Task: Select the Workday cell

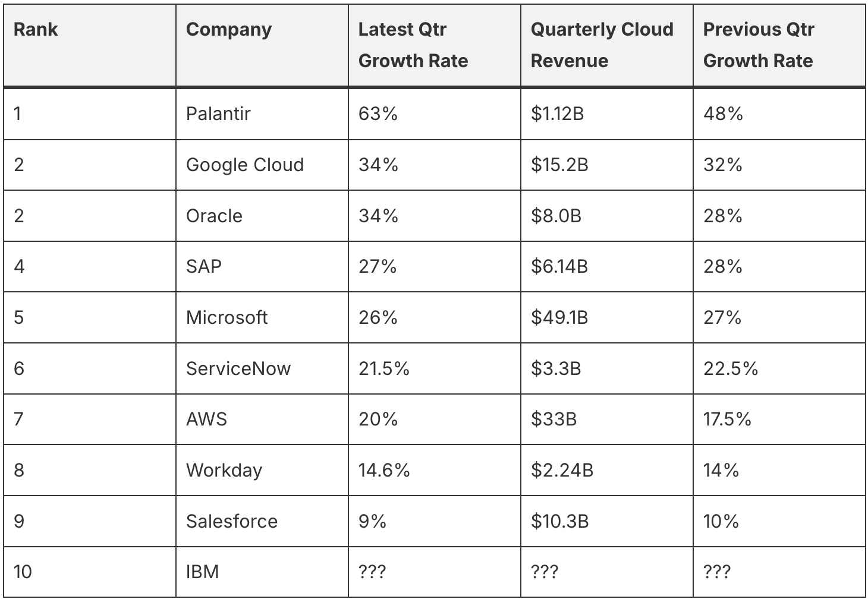Action: tap(224, 470)
